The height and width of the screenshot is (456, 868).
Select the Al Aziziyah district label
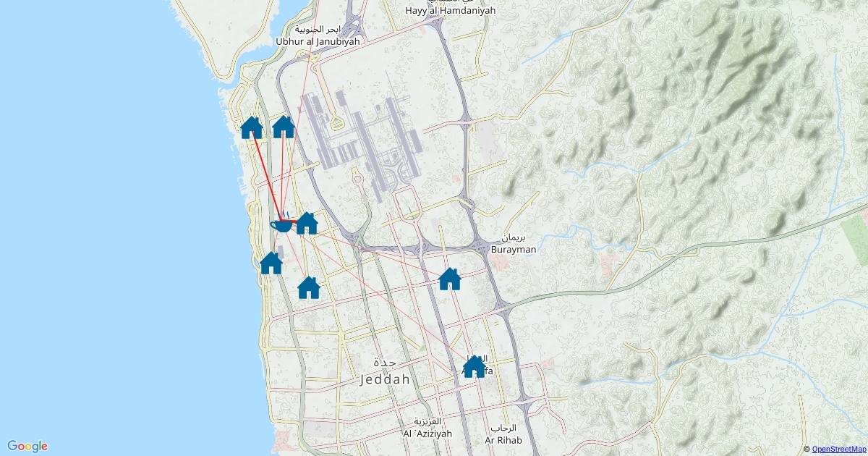(x=427, y=433)
